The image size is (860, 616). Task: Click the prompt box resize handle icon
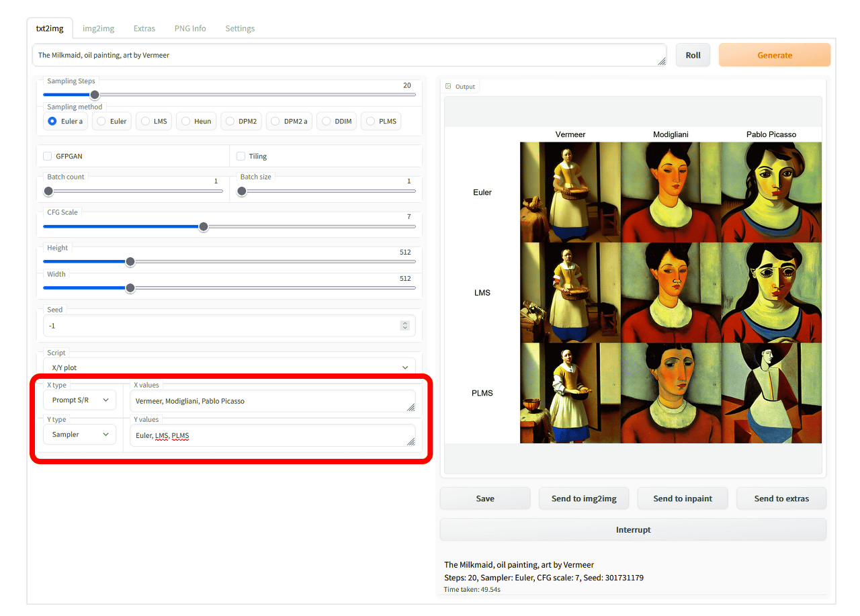coord(661,61)
